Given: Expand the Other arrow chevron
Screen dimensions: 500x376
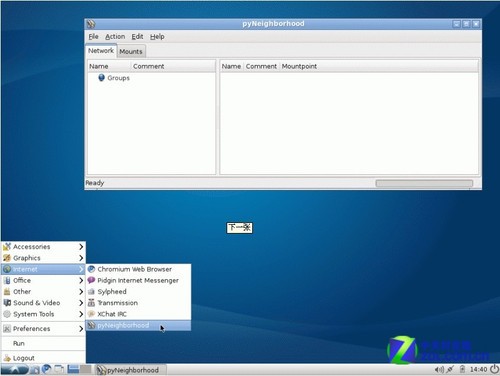Looking at the screenshot, I should tap(81, 292).
